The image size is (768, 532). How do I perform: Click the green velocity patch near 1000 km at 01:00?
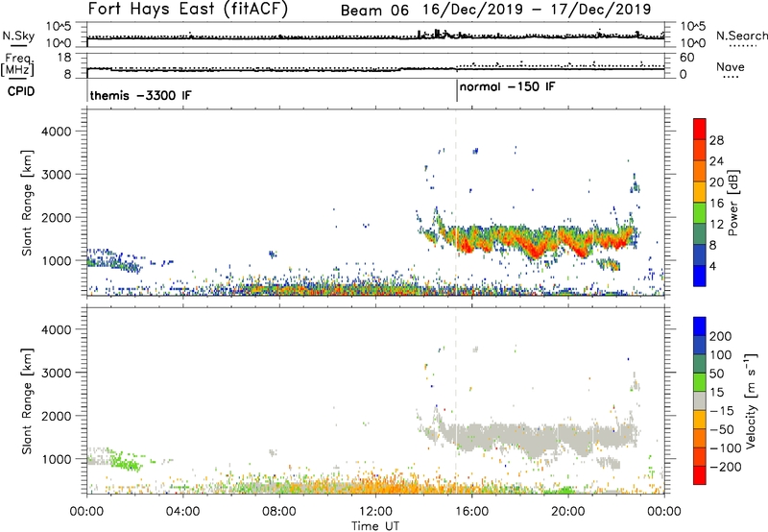coord(125,461)
